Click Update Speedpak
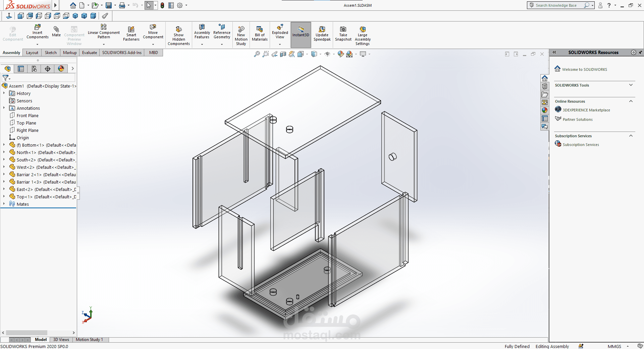This screenshot has height=349, width=644. pyautogui.click(x=322, y=34)
